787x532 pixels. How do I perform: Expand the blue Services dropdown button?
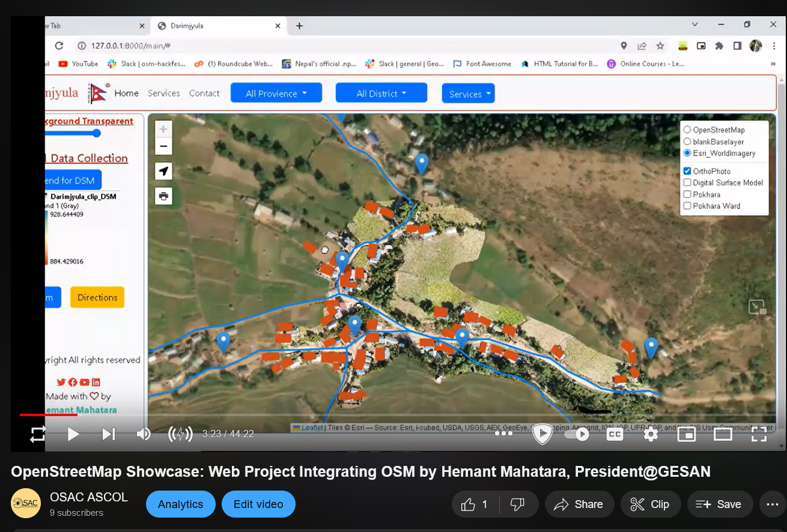point(468,94)
